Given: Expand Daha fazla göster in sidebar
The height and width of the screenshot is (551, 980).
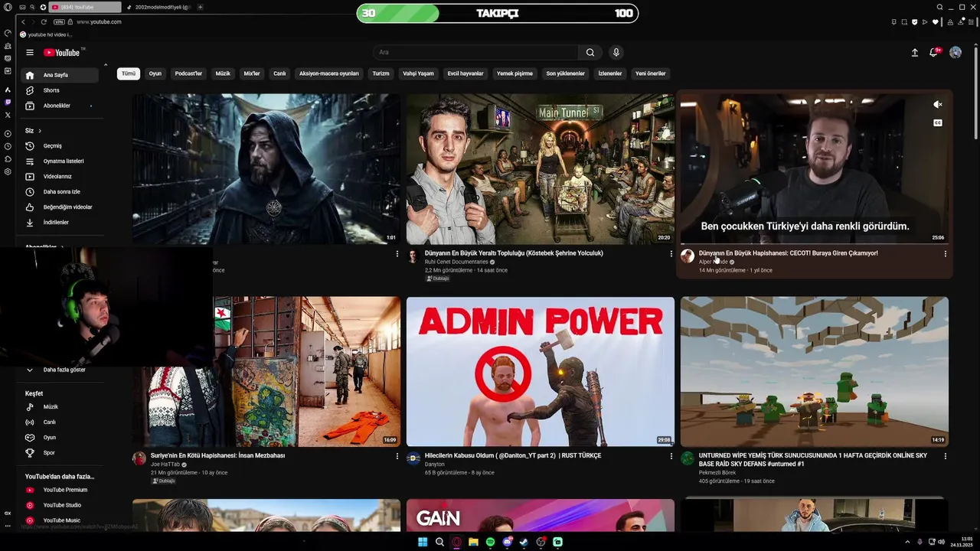Looking at the screenshot, I should [60, 370].
